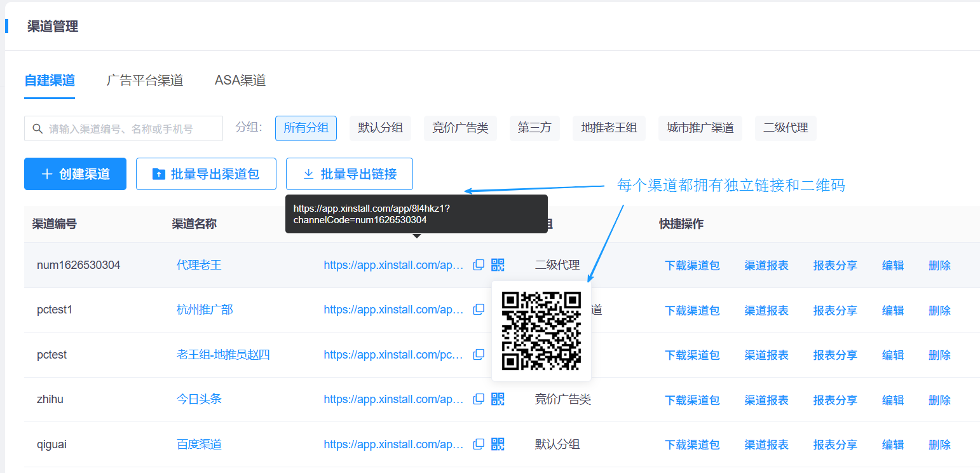This screenshot has width=980, height=473.
Task: Show QR code for 今日头条 row
Action: pyautogui.click(x=498, y=399)
